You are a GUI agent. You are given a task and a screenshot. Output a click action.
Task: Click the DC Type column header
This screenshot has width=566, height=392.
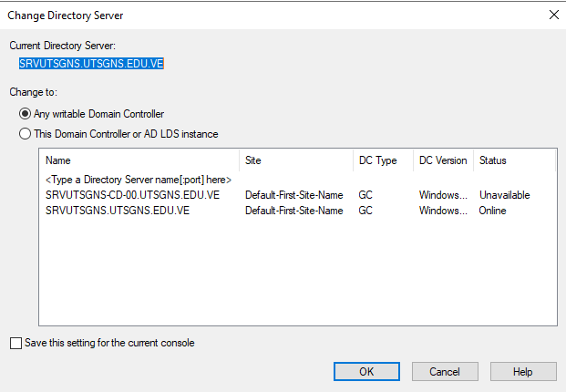click(383, 160)
